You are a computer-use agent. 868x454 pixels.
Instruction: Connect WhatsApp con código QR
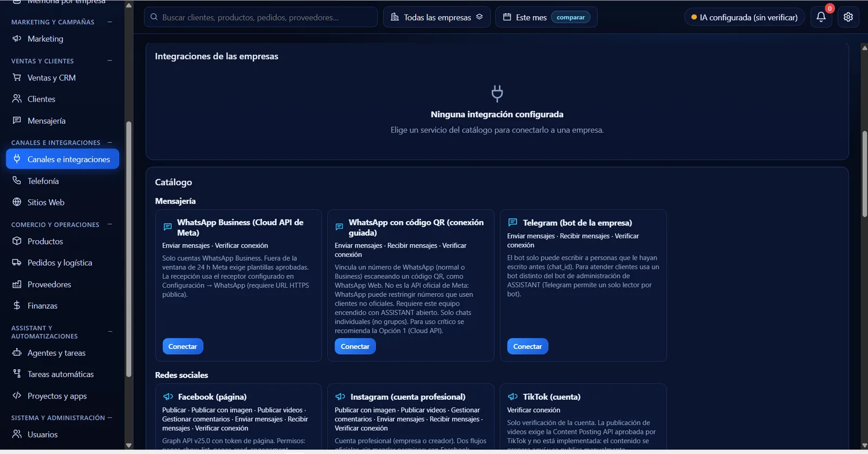(x=355, y=346)
